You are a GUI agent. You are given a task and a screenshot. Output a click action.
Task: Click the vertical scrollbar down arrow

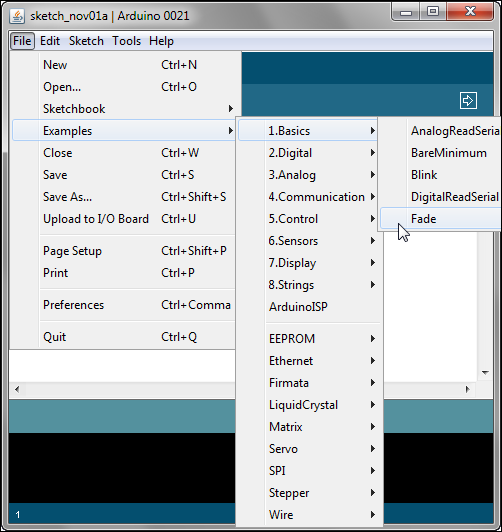(x=485, y=373)
